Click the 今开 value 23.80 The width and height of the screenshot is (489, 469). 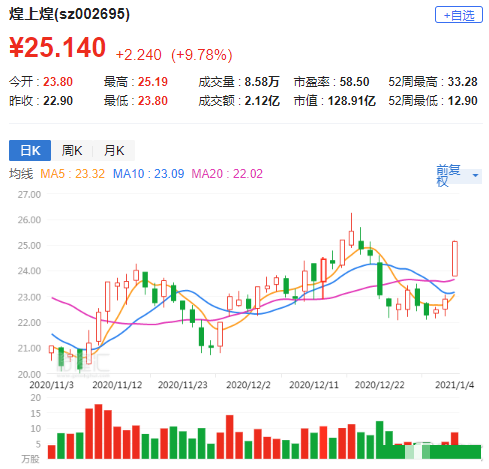click(x=58, y=82)
